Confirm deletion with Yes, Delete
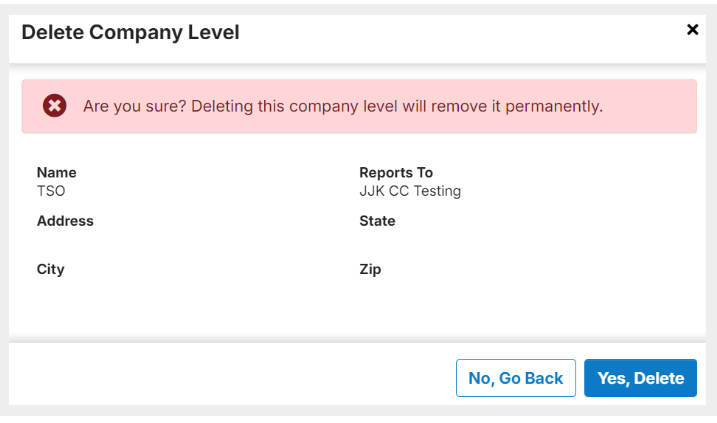 click(640, 378)
